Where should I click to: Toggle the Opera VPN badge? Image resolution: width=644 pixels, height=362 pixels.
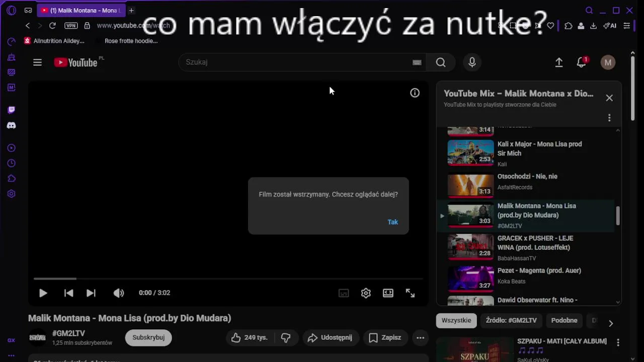[x=71, y=26]
